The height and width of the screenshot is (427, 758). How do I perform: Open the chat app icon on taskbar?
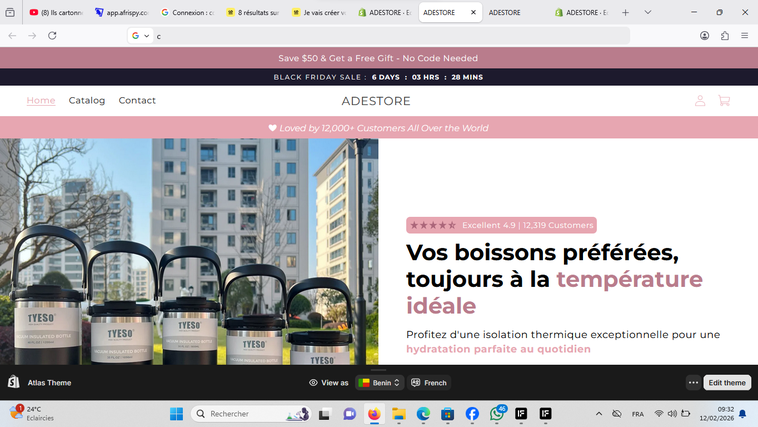(349, 414)
